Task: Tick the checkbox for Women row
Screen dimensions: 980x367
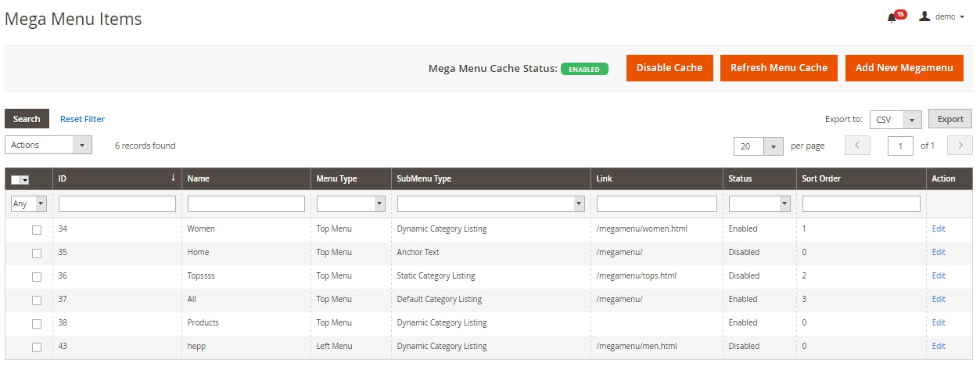Action: tap(36, 230)
